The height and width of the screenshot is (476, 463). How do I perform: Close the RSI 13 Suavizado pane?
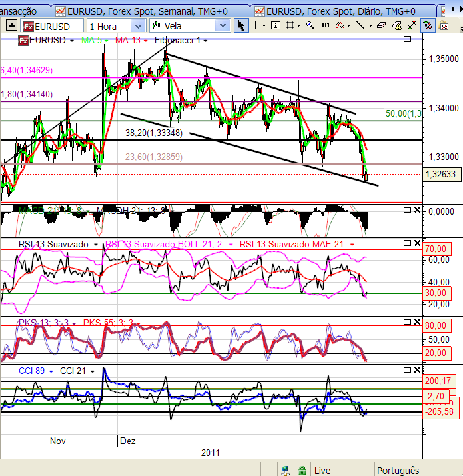point(417,243)
